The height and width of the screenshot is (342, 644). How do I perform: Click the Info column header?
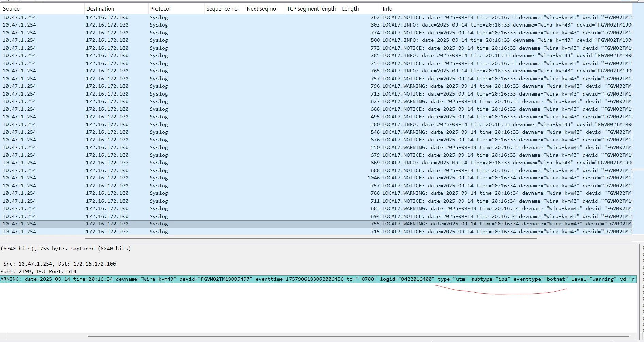coord(506,9)
